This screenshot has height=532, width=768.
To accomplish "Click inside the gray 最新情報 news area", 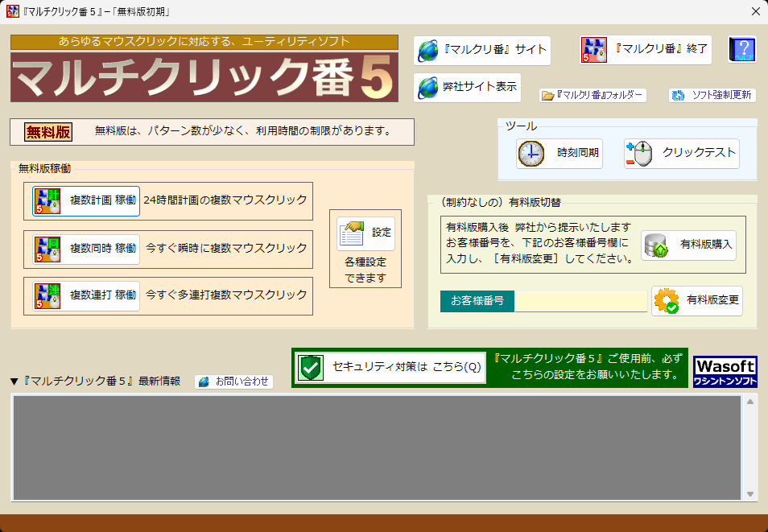I will (x=377, y=447).
